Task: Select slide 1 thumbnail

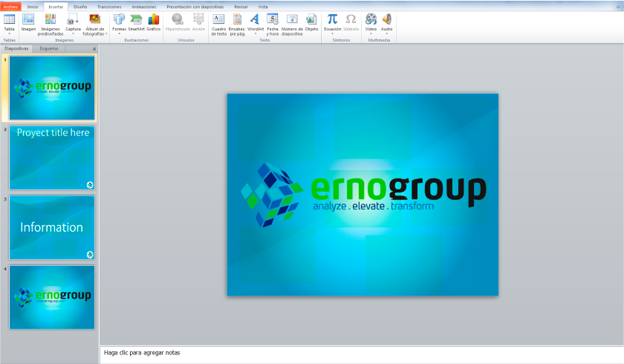Action: point(52,88)
